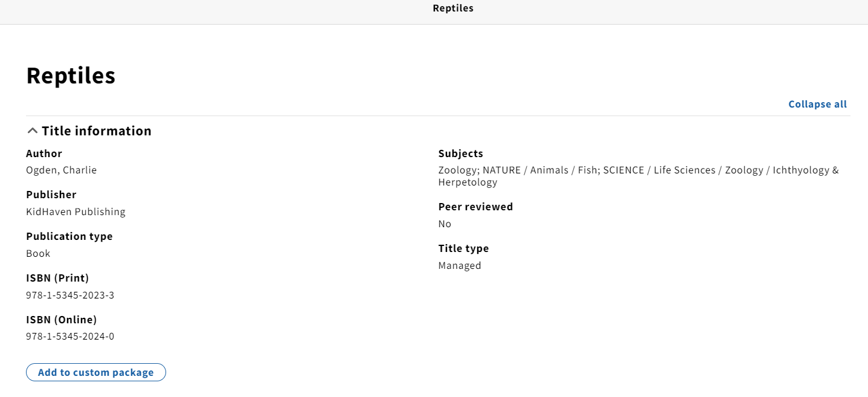Click the Title type value Managed
The width and height of the screenshot is (868, 397).
pyautogui.click(x=460, y=266)
